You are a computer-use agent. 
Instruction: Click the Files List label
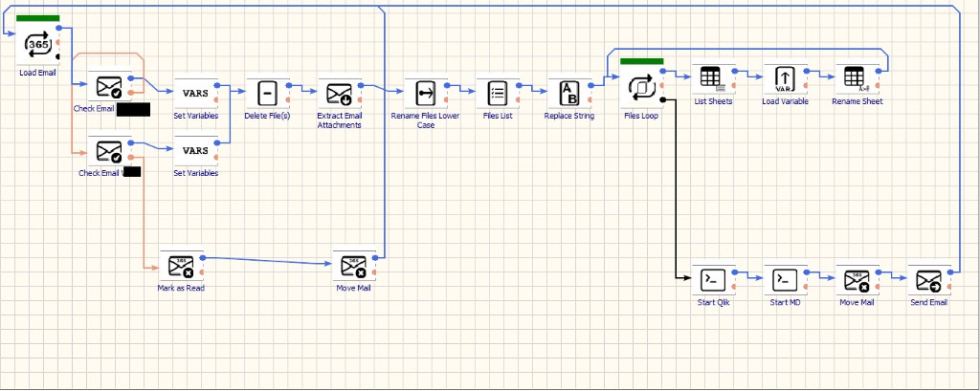pyautogui.click(x=498, y=116)
